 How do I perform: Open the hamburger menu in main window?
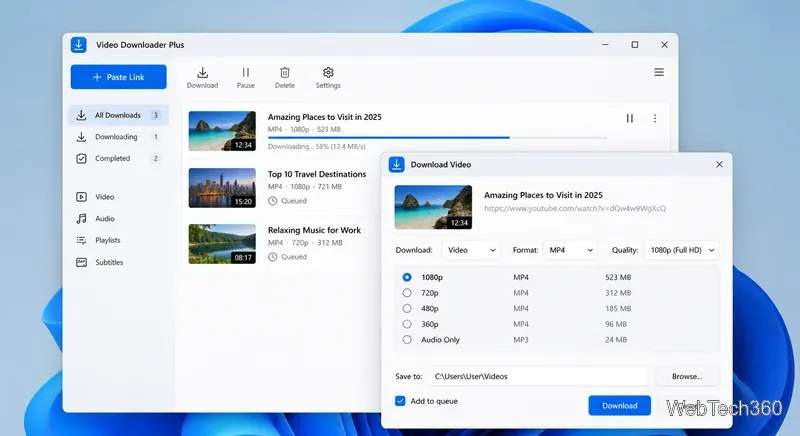tap(659, 72)
